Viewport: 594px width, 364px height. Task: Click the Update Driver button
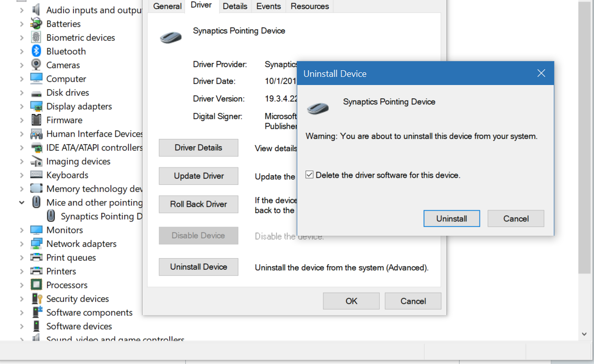pyautogui.click(x=199, y=176)
